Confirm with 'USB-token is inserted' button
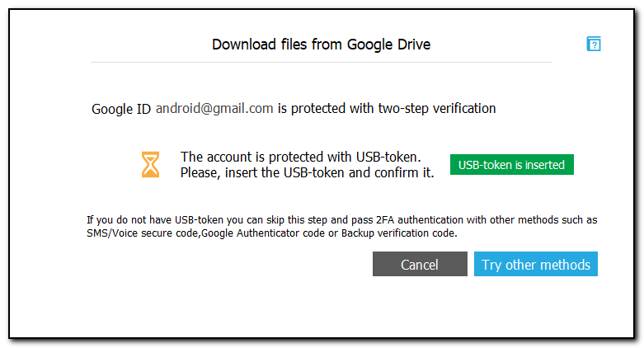Viewport: 644px width, 348px height. click(511, 165)
